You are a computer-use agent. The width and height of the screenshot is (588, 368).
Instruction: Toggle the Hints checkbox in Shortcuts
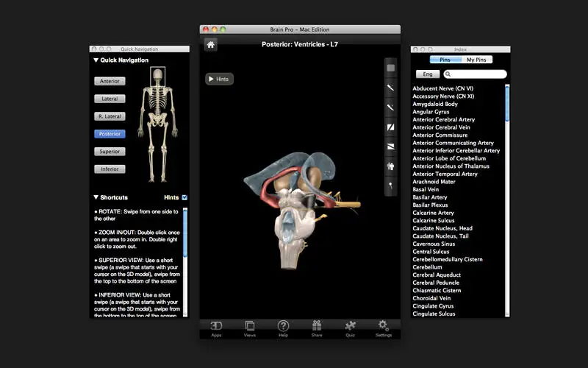(184, 197)
